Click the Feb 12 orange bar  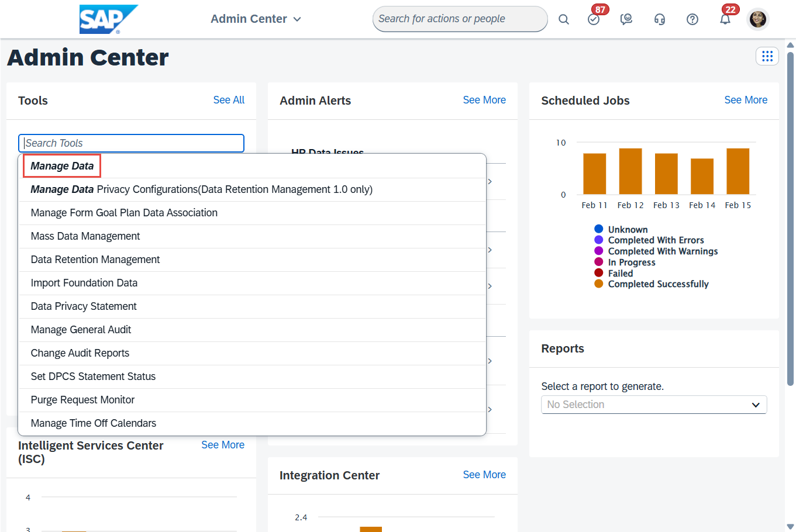[x=630, y=171]
